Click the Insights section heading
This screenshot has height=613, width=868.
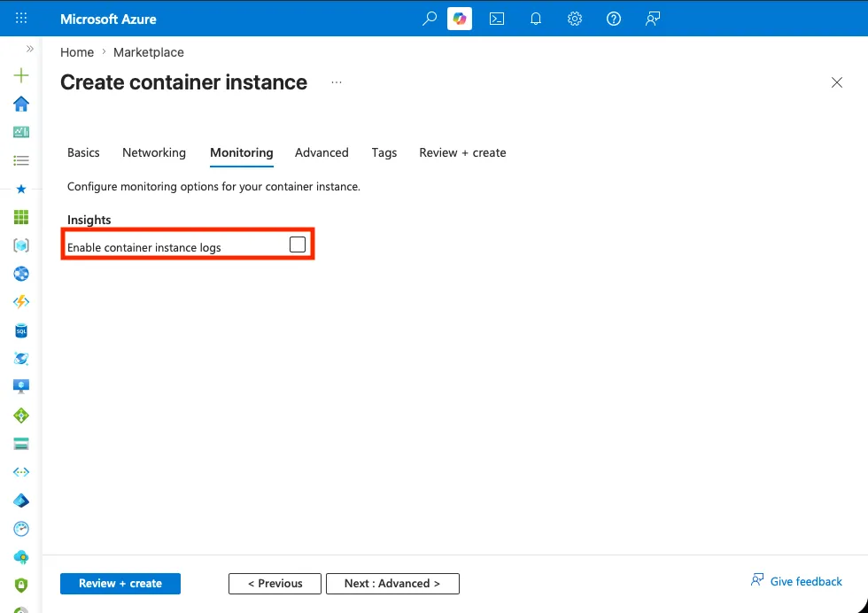pos(89,220)
